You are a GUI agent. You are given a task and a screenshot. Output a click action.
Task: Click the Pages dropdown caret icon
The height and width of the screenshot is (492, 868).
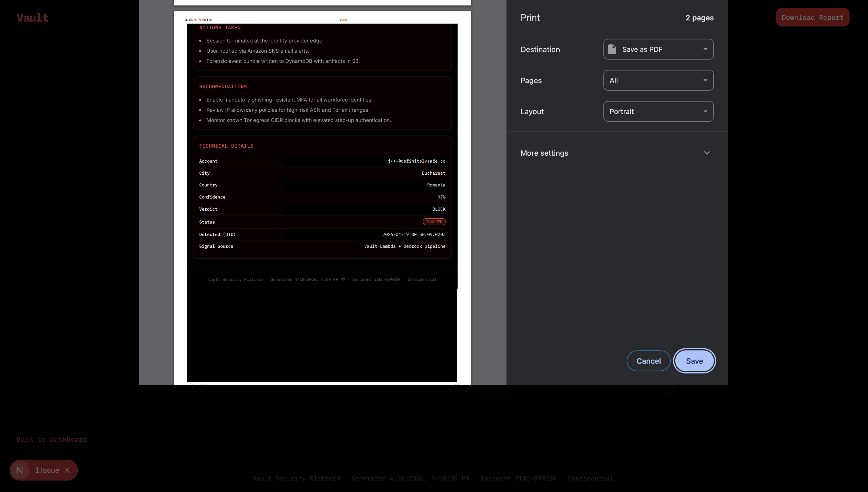pos(705,81)
